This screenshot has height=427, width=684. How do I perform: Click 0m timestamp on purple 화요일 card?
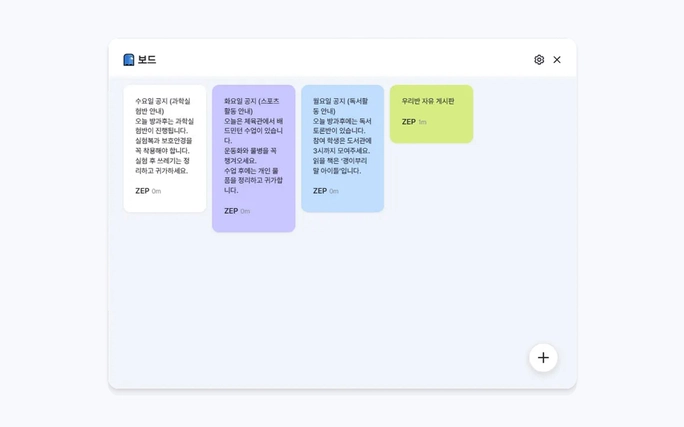click(245, 211)
